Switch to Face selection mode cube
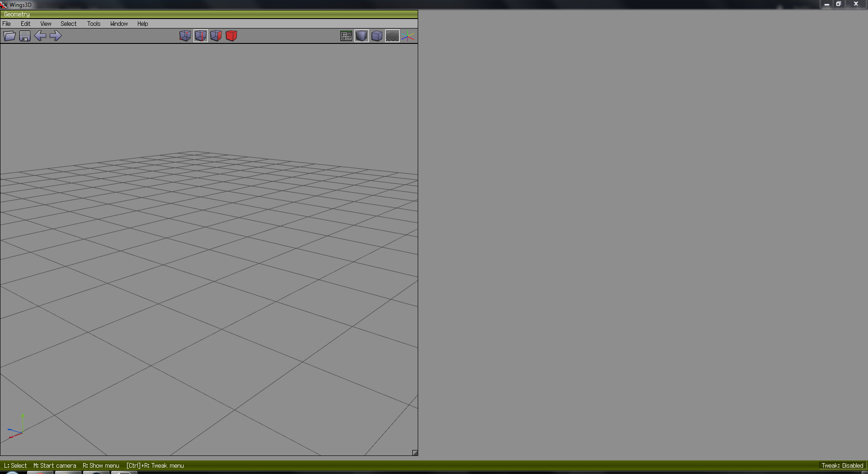The width and height of the screenshot is (868, 474). [x=216, y=36]
